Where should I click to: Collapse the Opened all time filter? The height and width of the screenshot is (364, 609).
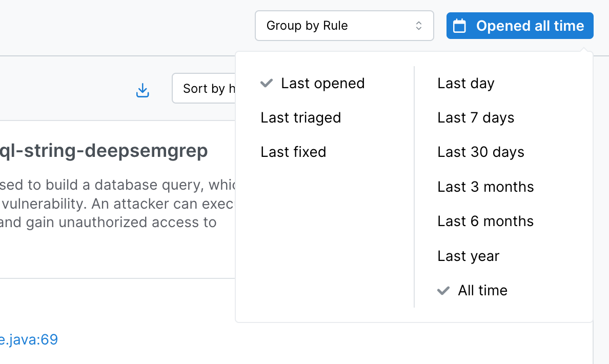pyautogui.click(x=520, y=26)
